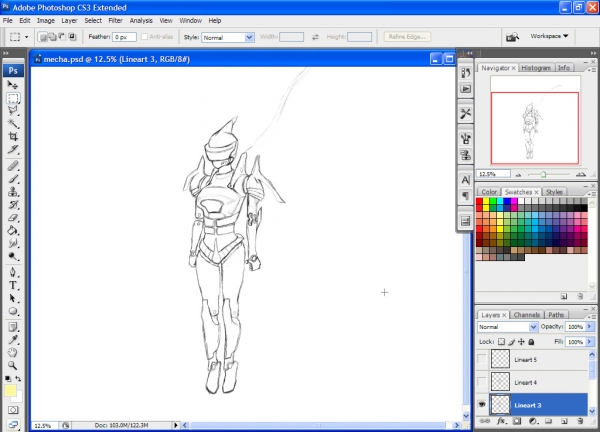This screenshot has width=600, height=432.
Task: Select the Clone Stamp tool
Action: [13, 191]
